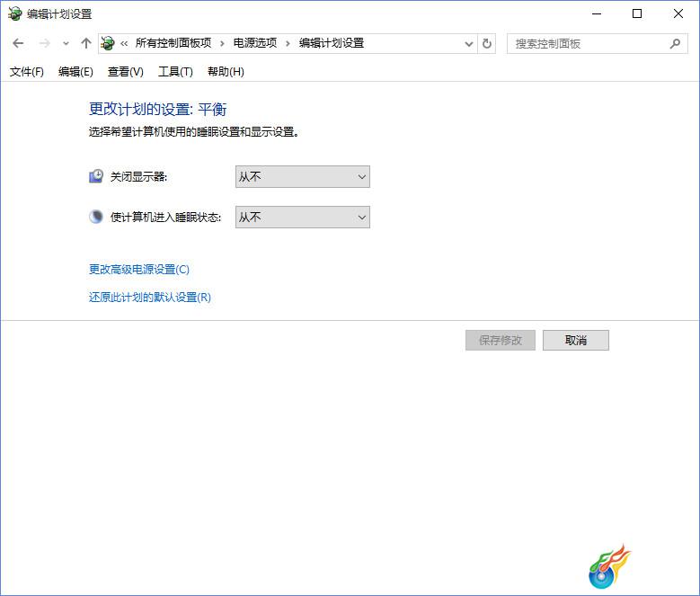Select 所有控制面板项 in breadcrumb
700x596 pixels.
click(x=173, y=43)
